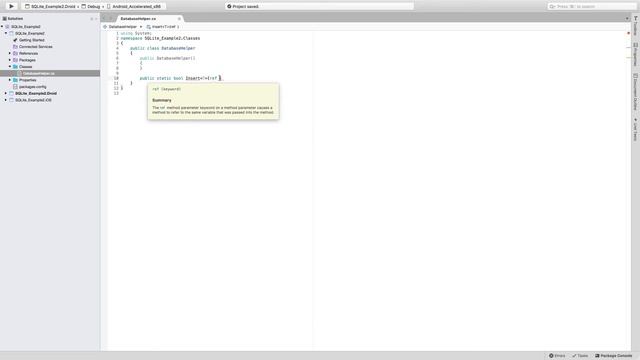Navigate back in the editor history
640x360 pixels.
click(104, 18)
